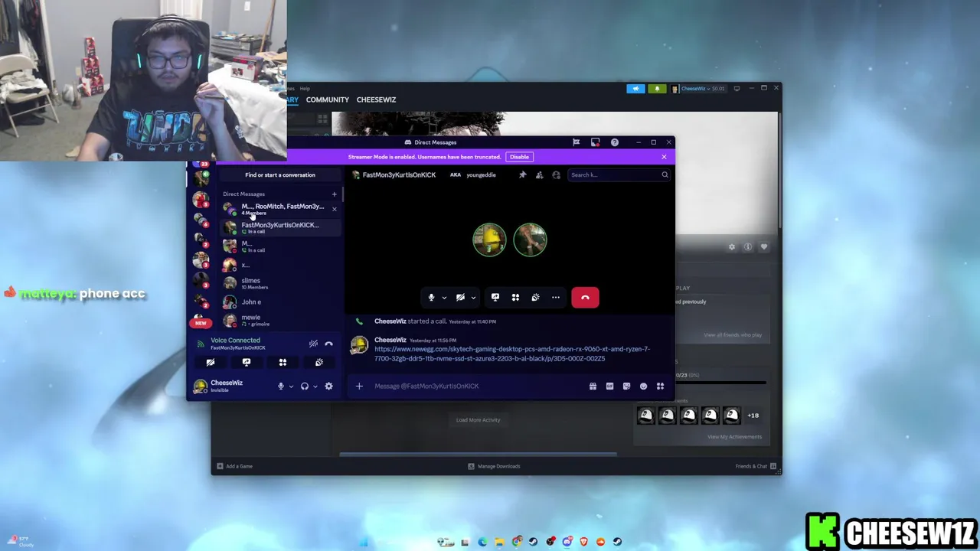Open Steam announcements megaphone button
Image resolution: width=980 pixels, height=551 pixels.
click(635, 89)
